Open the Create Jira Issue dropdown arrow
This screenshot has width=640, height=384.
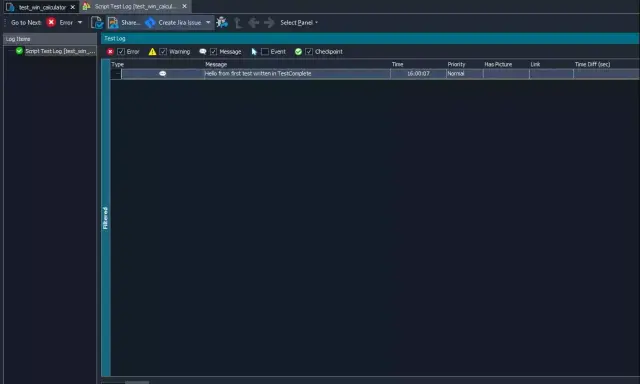[x=208, y=22]
